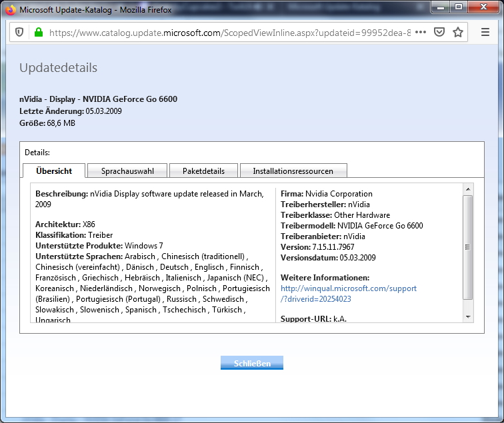Viewport: 504px width, 423px height.
Task: Maximize the Firefox window
Action: 459,7
